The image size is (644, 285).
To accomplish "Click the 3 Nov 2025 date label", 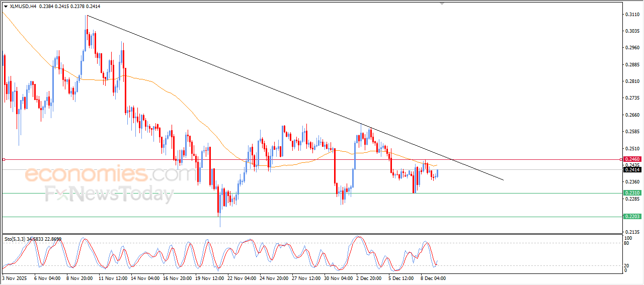I will [15, 278].
